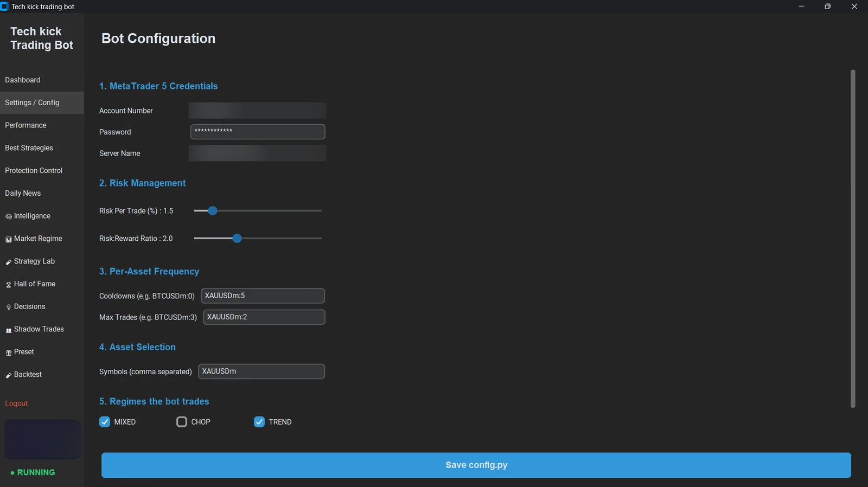Open the Shadow Trades page

[x=42, y=329]
